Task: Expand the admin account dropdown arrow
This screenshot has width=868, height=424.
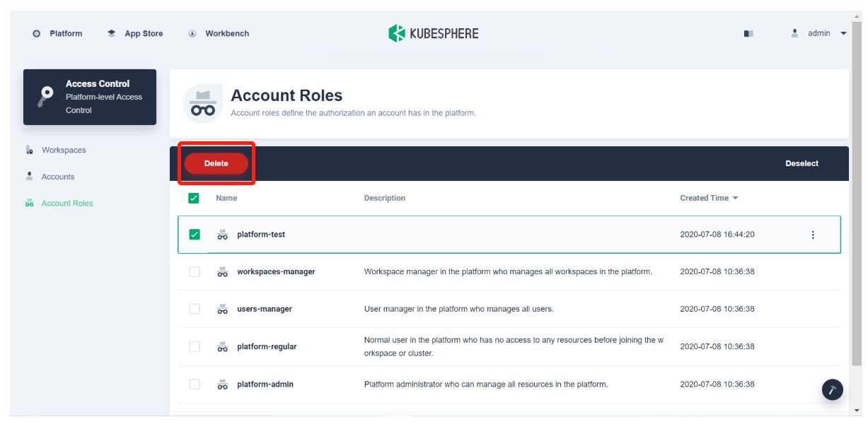Action: tap(843, 34)
